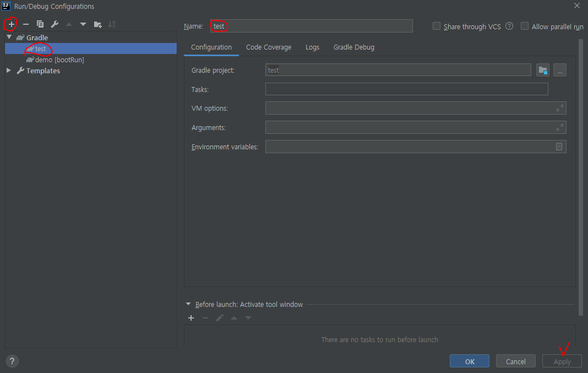Enable Allow parallel run
The height and width of the screenshot is (373, 588).
(x=524, y=26)
